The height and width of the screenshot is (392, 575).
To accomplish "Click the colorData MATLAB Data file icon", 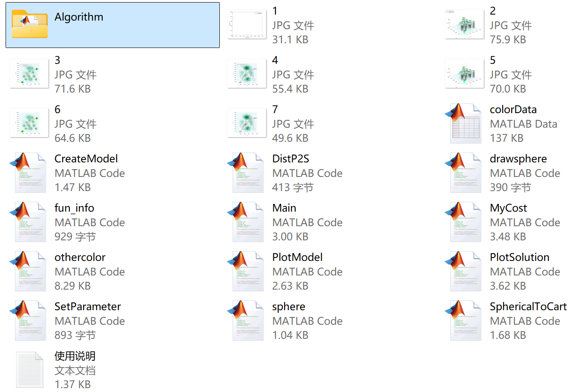I will click(465, 123).
